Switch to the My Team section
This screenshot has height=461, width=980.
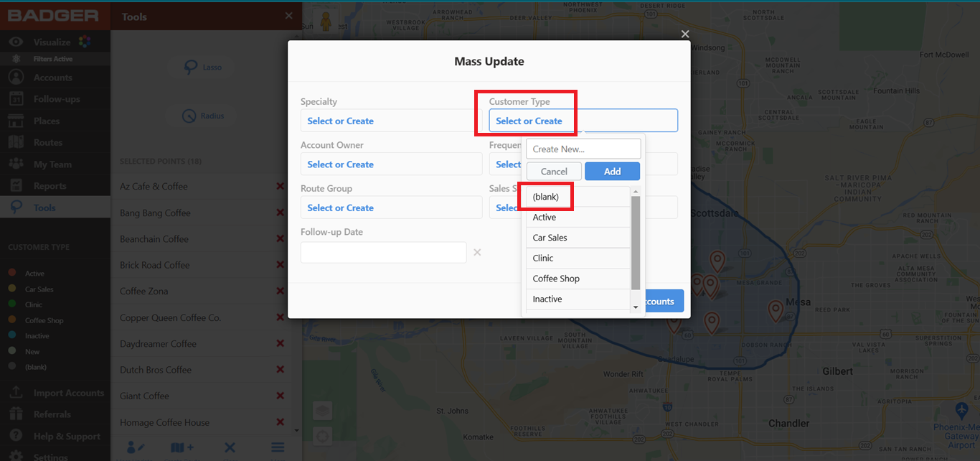pyautogui.click(x=16, y=163)
